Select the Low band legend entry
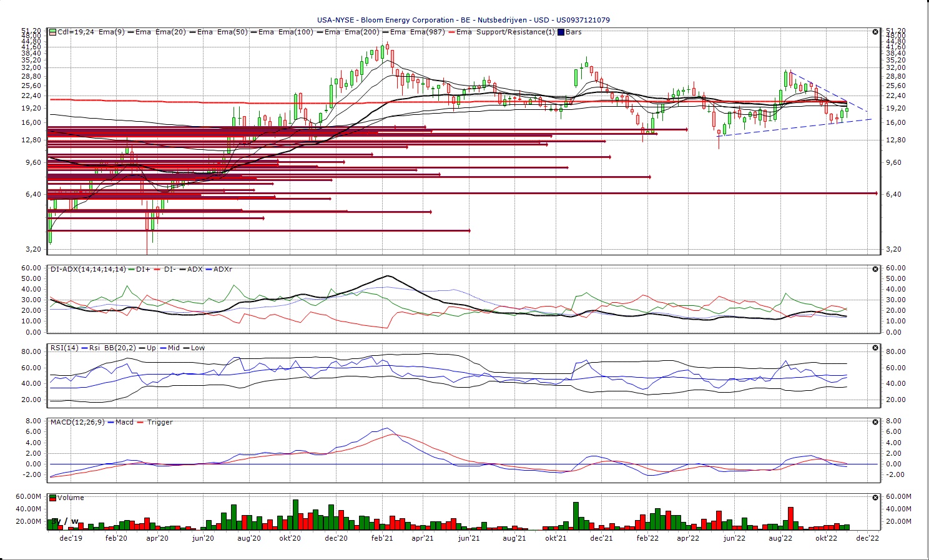 click(198, 348)
